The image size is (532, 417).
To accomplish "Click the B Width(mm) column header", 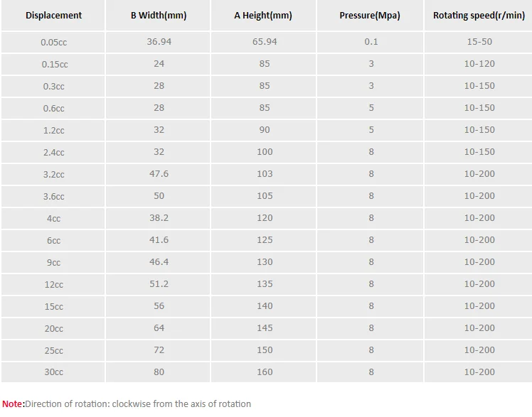I will (159, 15).
